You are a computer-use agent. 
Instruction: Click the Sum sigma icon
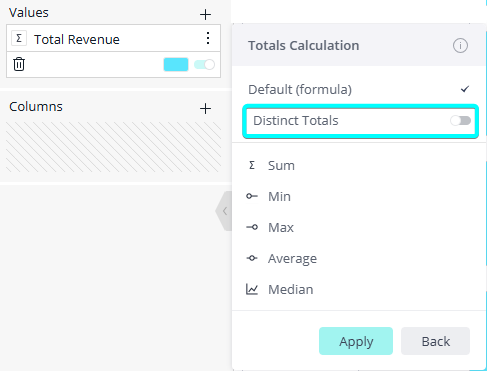click(x=252, y=165)
